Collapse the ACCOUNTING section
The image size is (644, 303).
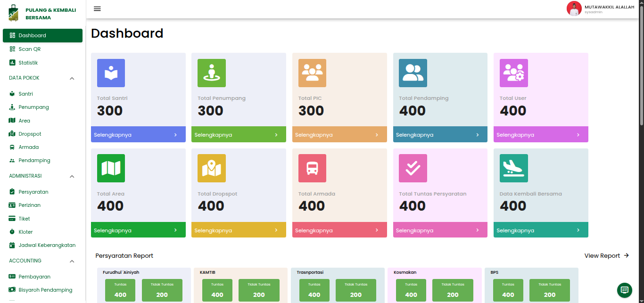pos(72,261)
